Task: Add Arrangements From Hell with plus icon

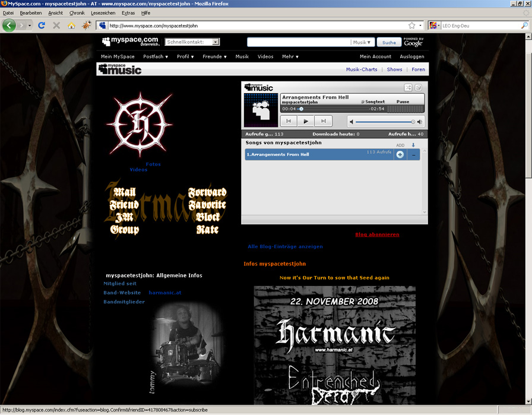Action: (x=400, y=154)
